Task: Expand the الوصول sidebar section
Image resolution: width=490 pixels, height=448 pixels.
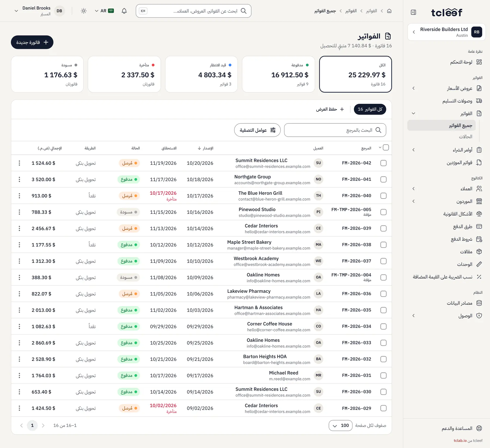Action: coord(414,315)
